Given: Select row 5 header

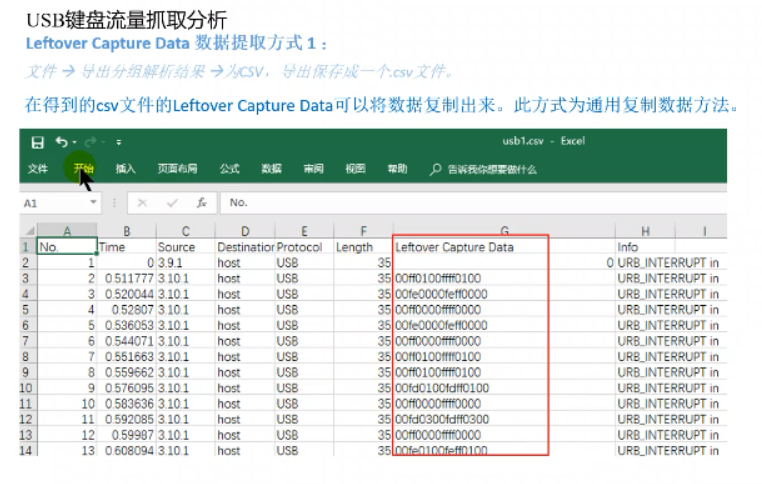Looking at the screenshot, I should (x=27, y=310).
